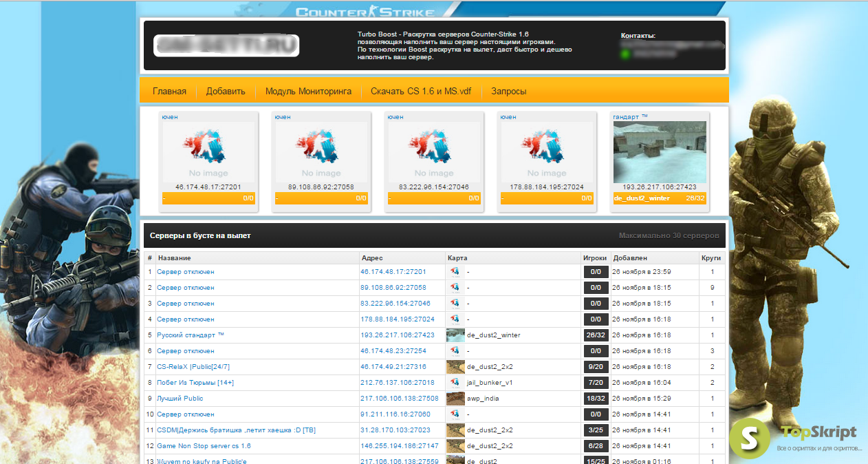Click No image thumbnail for 46.174.48.17:27201 card
This screenshot has height=464, width=868.
[208, 152]
